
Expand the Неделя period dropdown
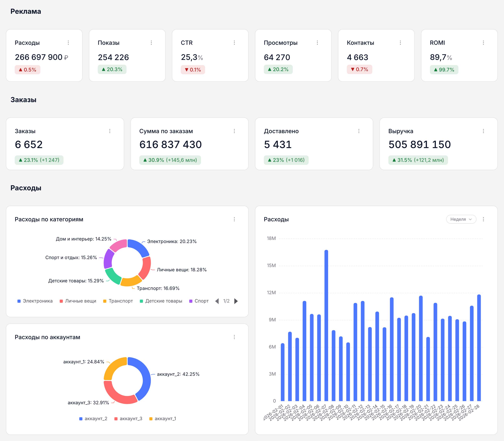pyautogui.click(x=461, y=219)
